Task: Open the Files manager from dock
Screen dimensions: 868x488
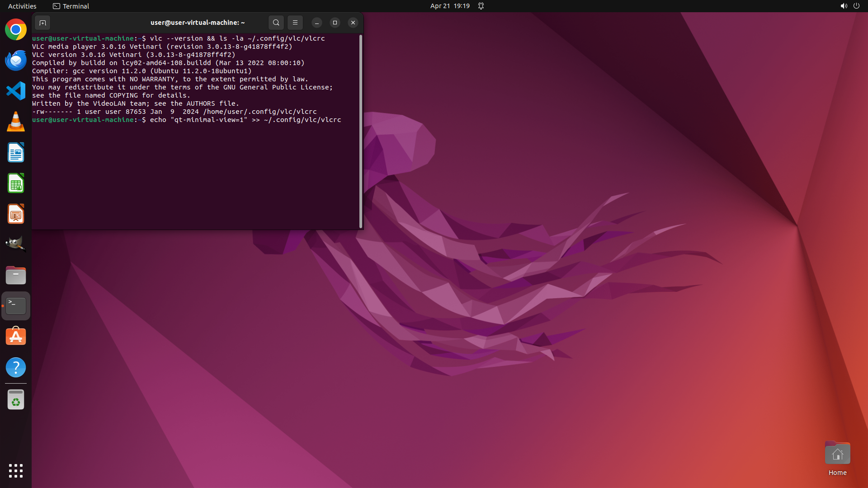Action: point(16,275)
